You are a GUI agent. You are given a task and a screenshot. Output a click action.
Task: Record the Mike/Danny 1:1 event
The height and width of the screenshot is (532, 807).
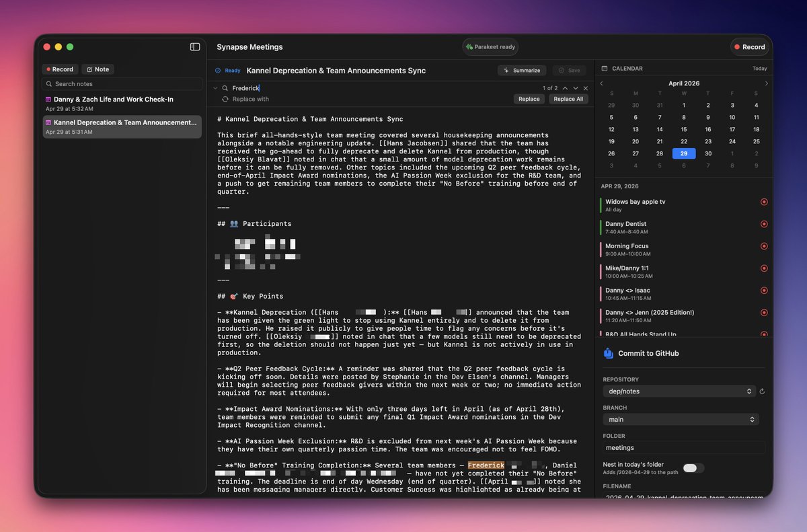coord(764,268)
